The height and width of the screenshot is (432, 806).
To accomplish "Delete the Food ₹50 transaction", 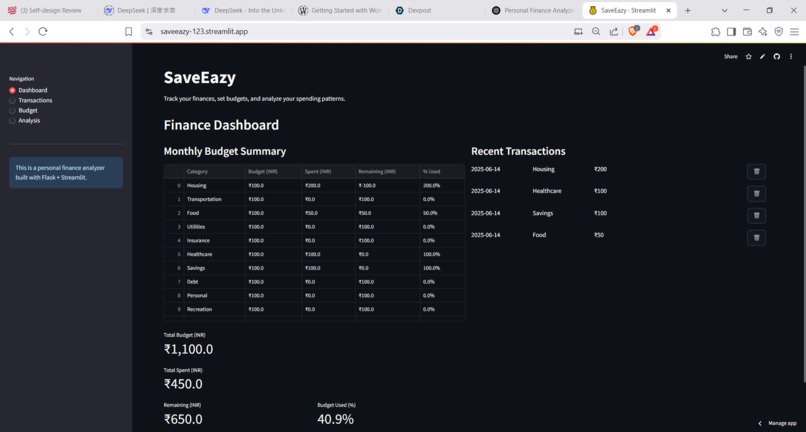I will tap(756, 238).
